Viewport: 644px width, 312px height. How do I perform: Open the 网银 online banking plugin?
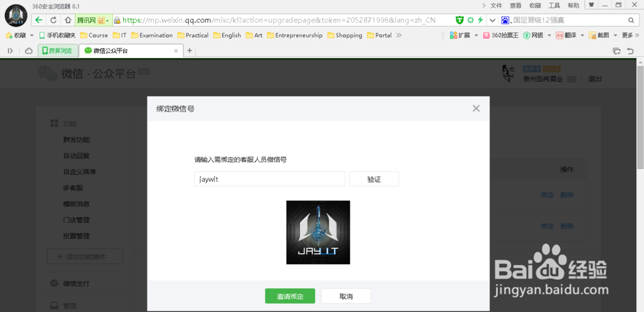click(533, 35)
